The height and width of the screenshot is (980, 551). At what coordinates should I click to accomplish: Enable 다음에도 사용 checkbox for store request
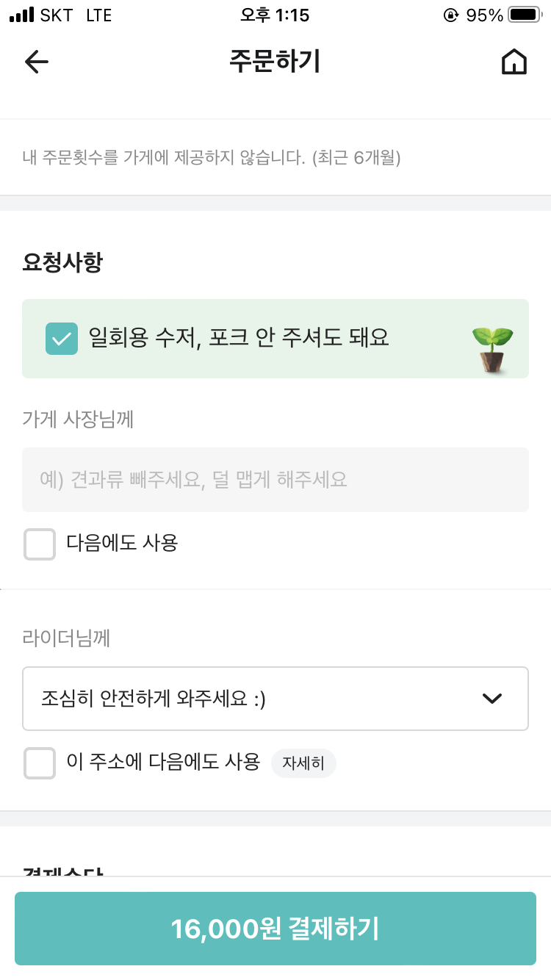click(40, 544)
